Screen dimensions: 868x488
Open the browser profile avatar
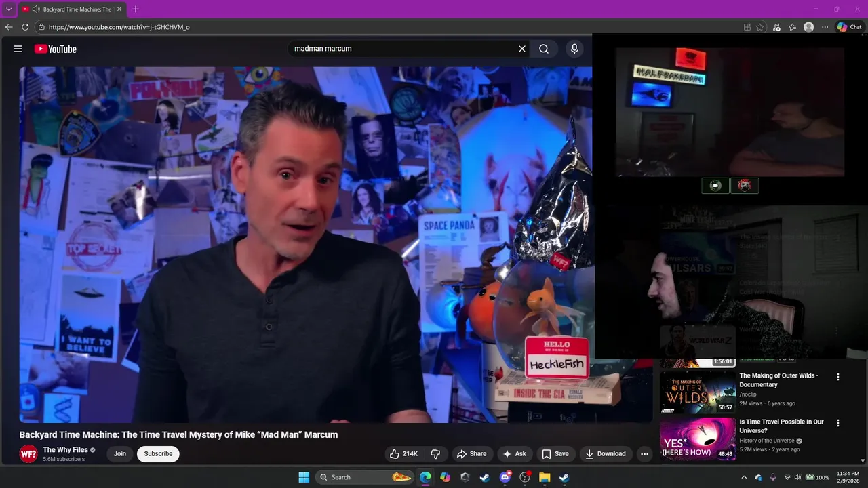[808, 27]
